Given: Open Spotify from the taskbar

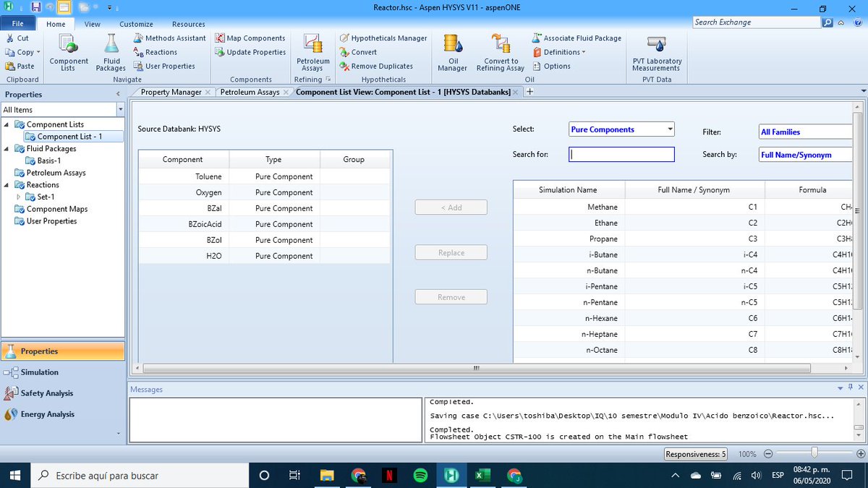Looking at the screenshot, I should tap(421, 475).
